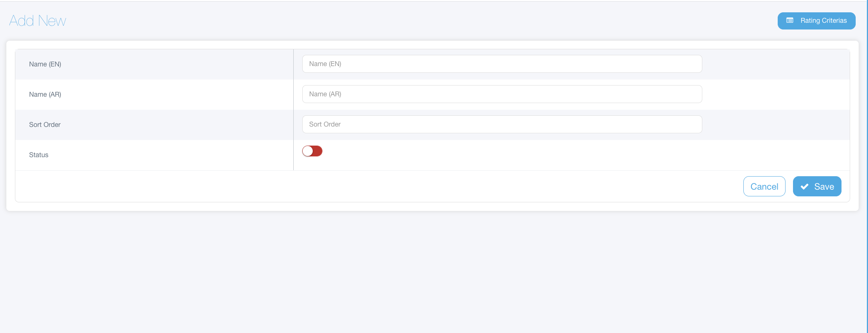Click the Name (EN) row label
868x333 pixels.
pos(45,64)
